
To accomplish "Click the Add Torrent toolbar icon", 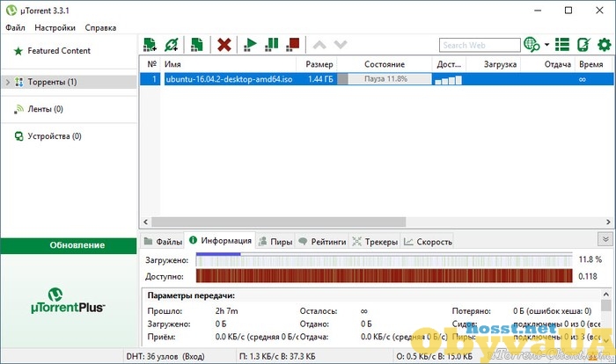I will coord(150,44).
